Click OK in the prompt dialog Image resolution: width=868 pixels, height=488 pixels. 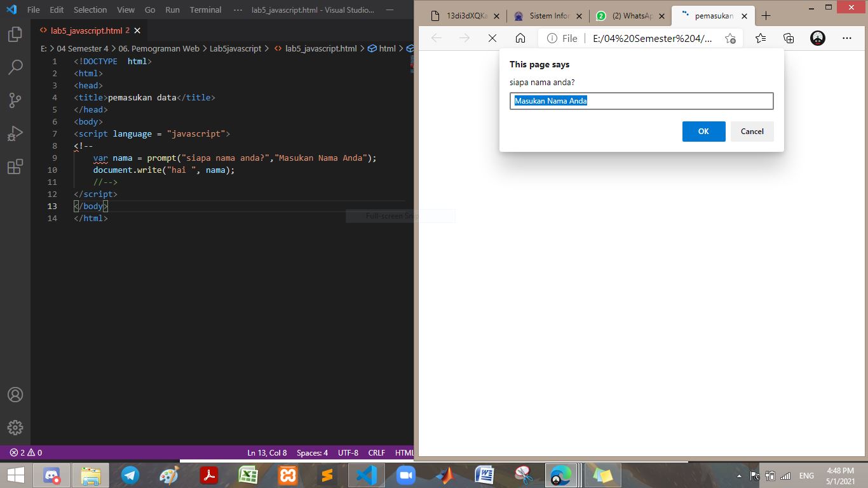tap(703, 132)
